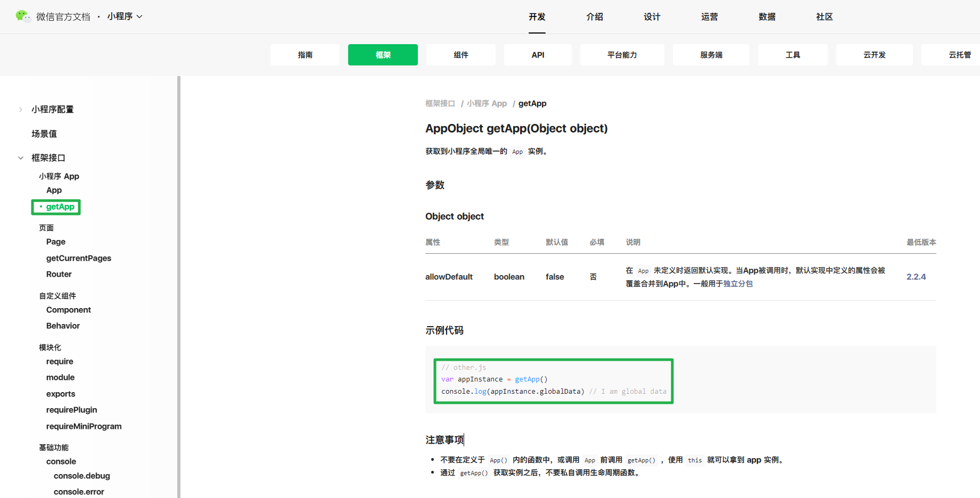
Task: Click the Object object subheading
Action: 455,217
